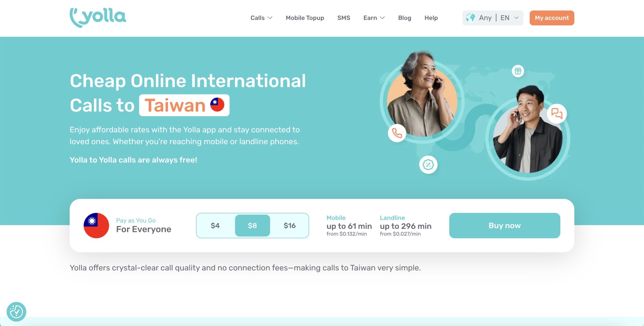Click the percent discount badge icon
Viewport: 644px width, 326px height.
[x=428, y=165]
